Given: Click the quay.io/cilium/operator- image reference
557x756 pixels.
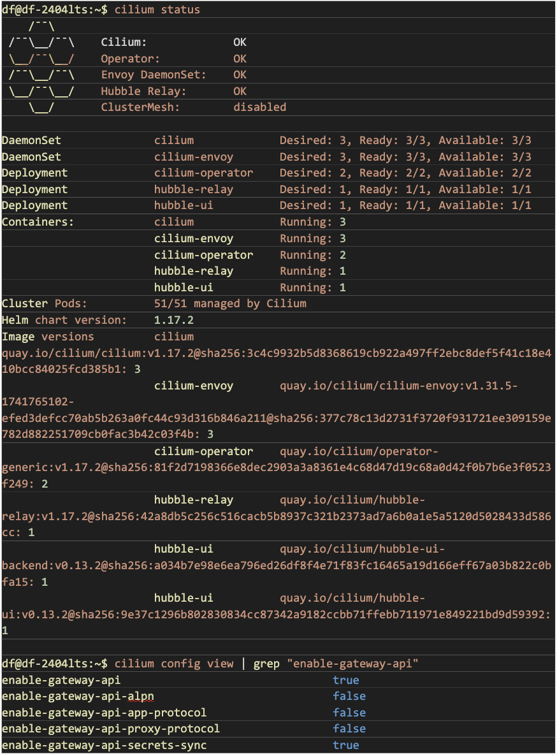Looking at the screenshot, I should (x=359, y=451).
